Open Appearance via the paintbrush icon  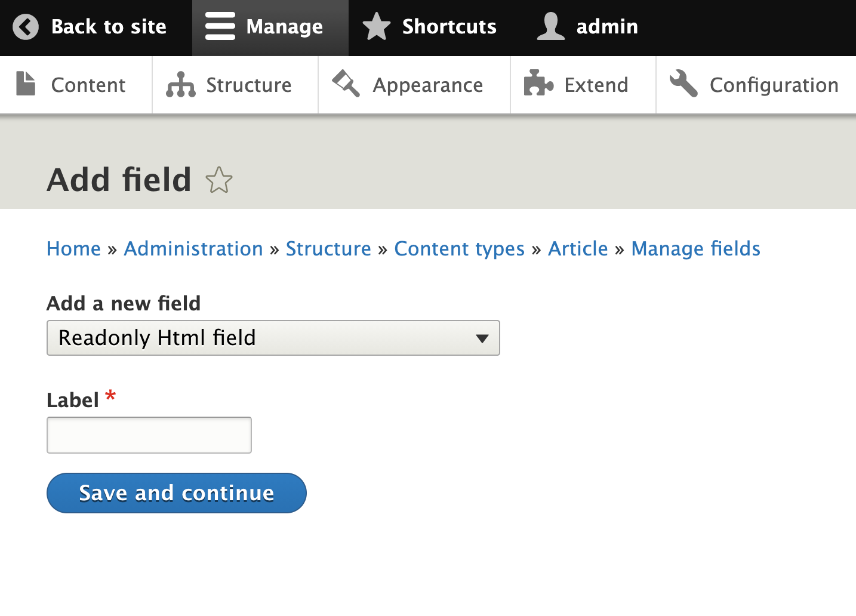tap(345, 84)
